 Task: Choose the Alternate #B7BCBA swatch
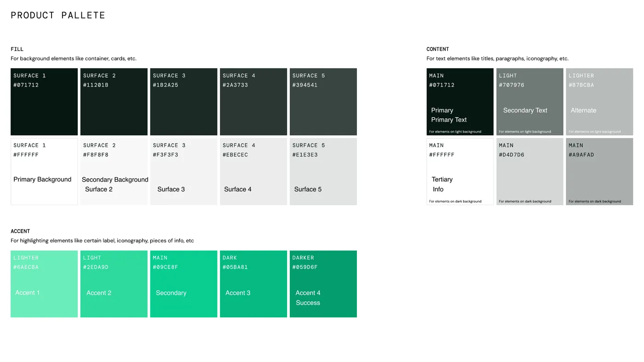point(599,102)
